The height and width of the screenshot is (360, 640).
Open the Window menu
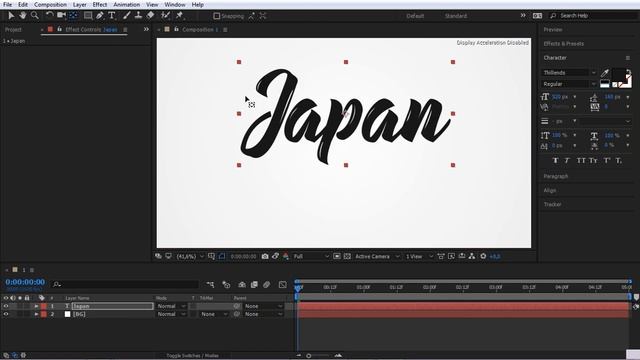pos(175,4)
